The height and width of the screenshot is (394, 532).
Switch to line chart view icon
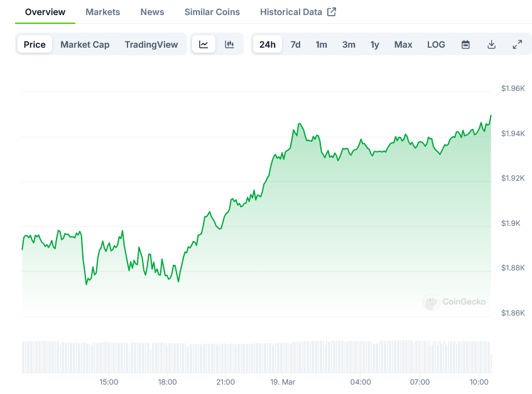pyautogui.click(x=204, y=45)
